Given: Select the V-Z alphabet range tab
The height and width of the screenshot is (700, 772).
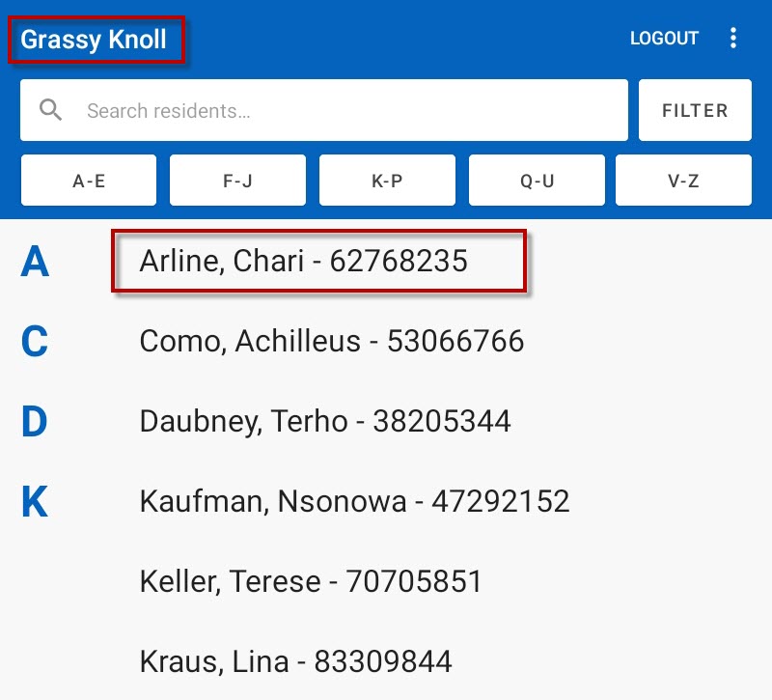Looking at the screenshot, I should pos(683,181).
